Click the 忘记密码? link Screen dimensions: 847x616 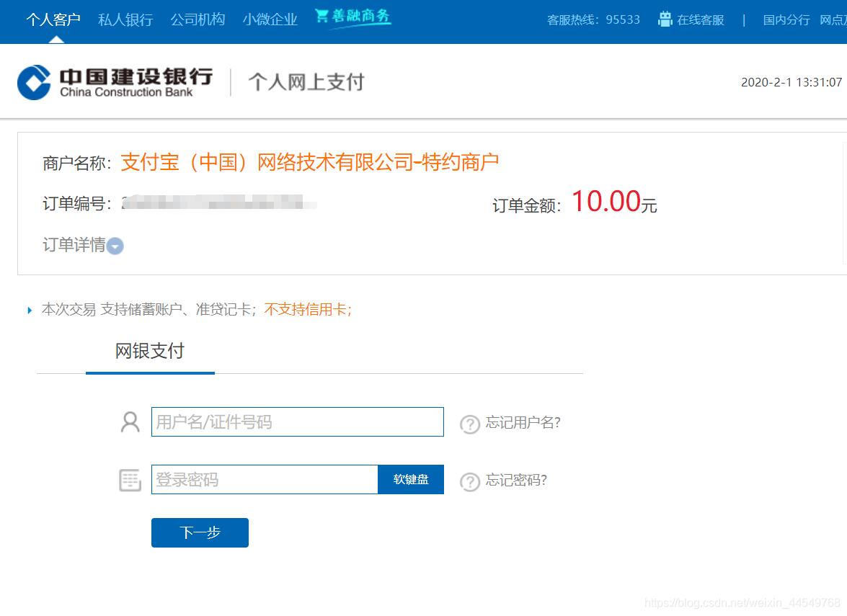tap(516, 480)
